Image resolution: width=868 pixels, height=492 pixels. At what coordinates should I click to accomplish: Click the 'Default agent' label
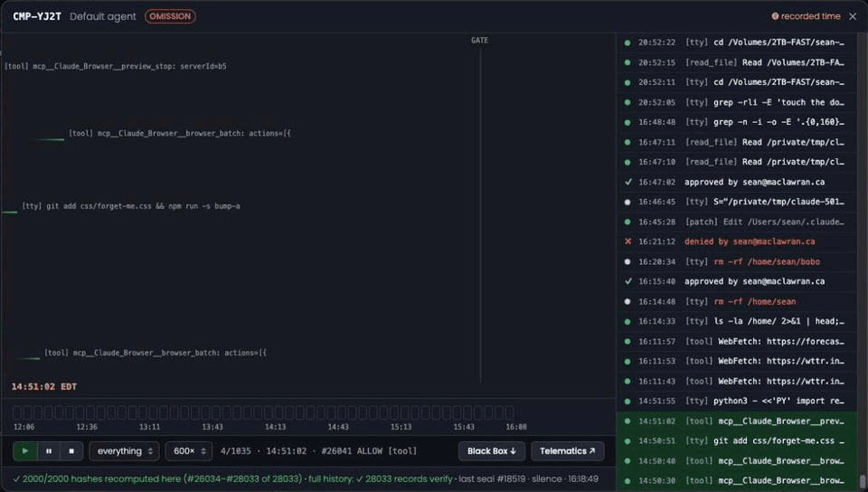coord(103,16)
